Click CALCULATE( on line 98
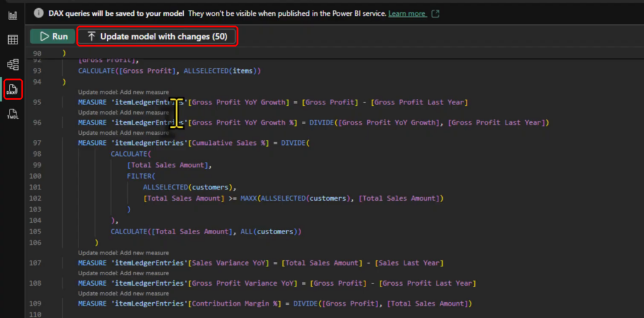 pyautogui.click(x=131, y=154)
